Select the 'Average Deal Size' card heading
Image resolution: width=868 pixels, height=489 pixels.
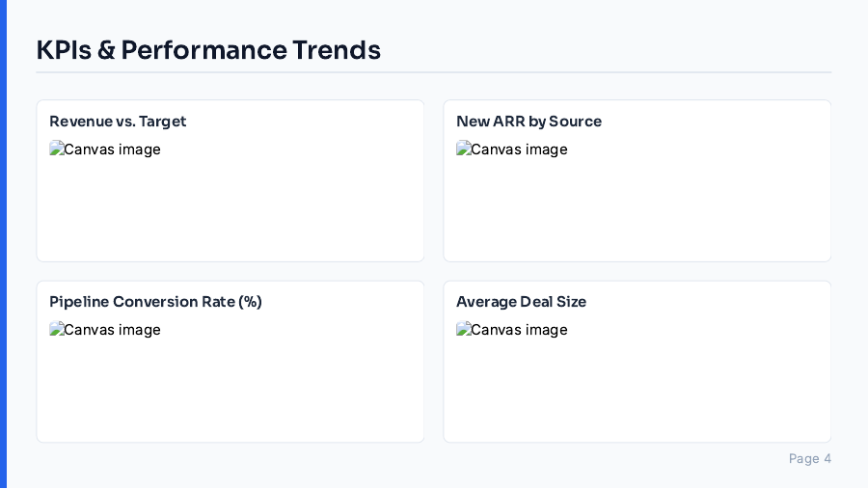521,302
